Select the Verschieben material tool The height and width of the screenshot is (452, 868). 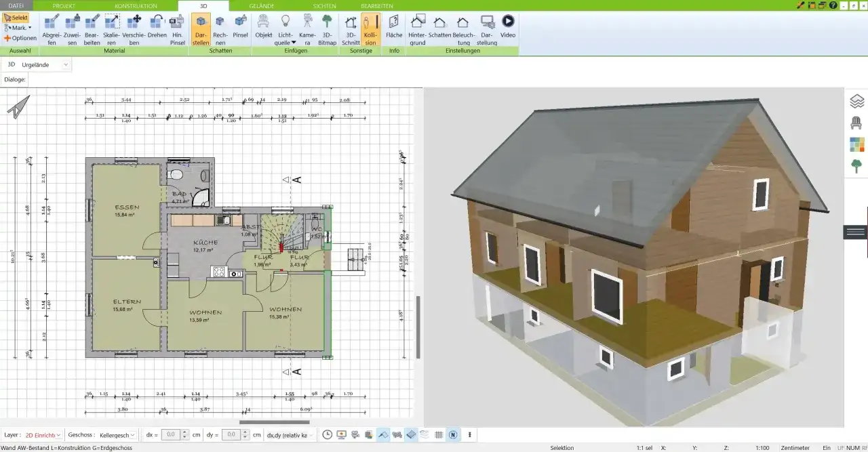134,30
